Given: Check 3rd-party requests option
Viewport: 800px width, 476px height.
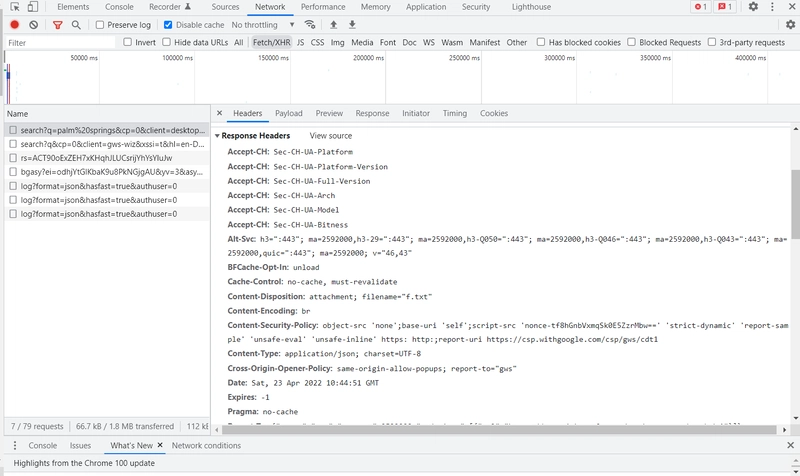Looking at the screenshot, I should click(712, 42).
